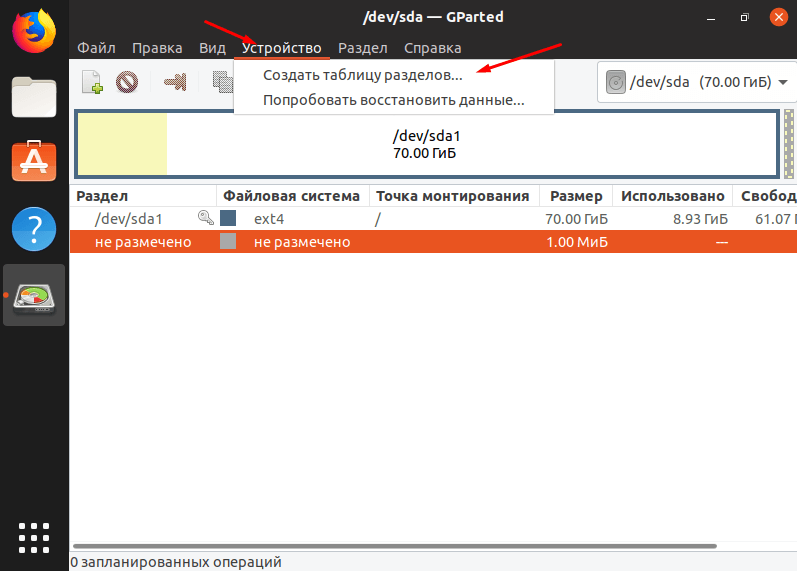Image resolution: width=797 pixels, height=571 pixels.
Task: Sort by Использовано column header
Action: tap(672, 196)
